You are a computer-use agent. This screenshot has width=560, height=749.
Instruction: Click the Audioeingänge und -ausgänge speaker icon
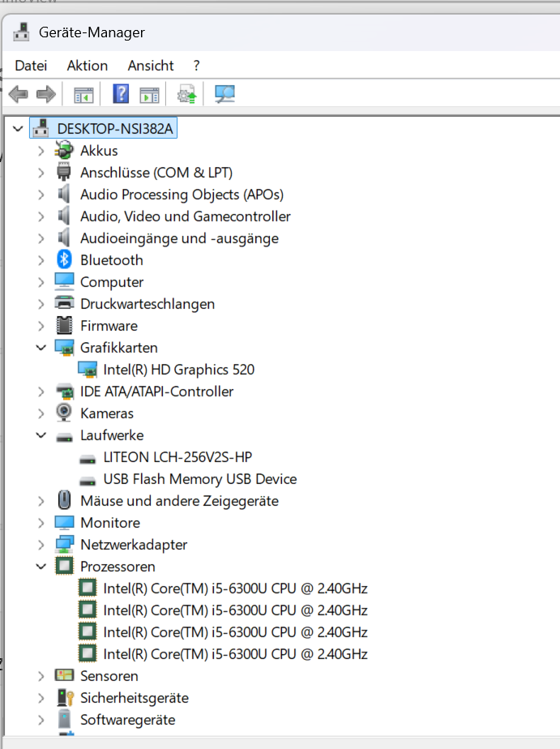coord(63,238)
